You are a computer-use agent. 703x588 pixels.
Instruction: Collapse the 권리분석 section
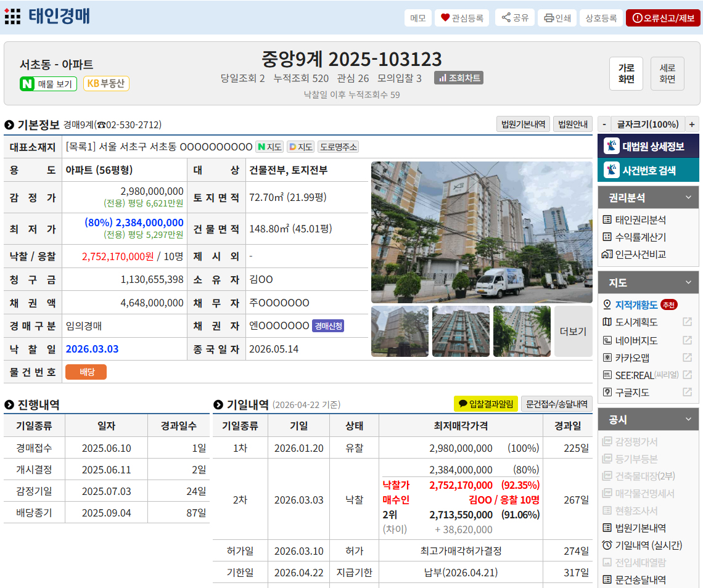coord(648,197)
